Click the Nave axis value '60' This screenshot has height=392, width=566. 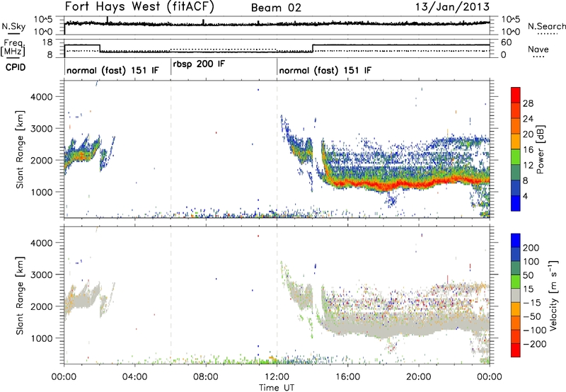pos(506,42)
